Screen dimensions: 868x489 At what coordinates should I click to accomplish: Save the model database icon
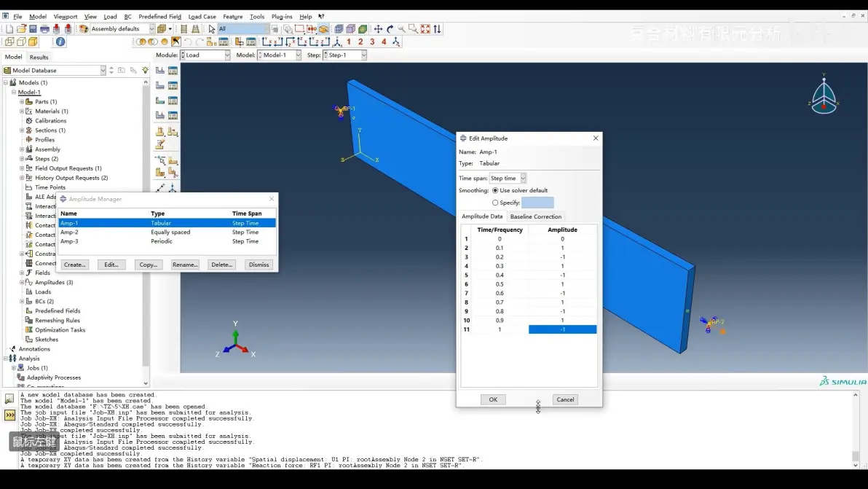33,29
